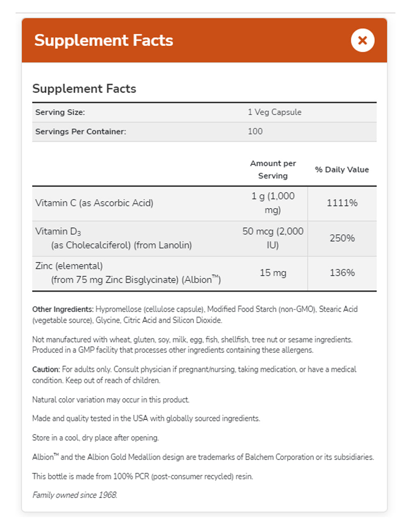Select the Vitamin D3 ingredient name
This screenshot has width=411, height=532.
[x=58, y=231]
